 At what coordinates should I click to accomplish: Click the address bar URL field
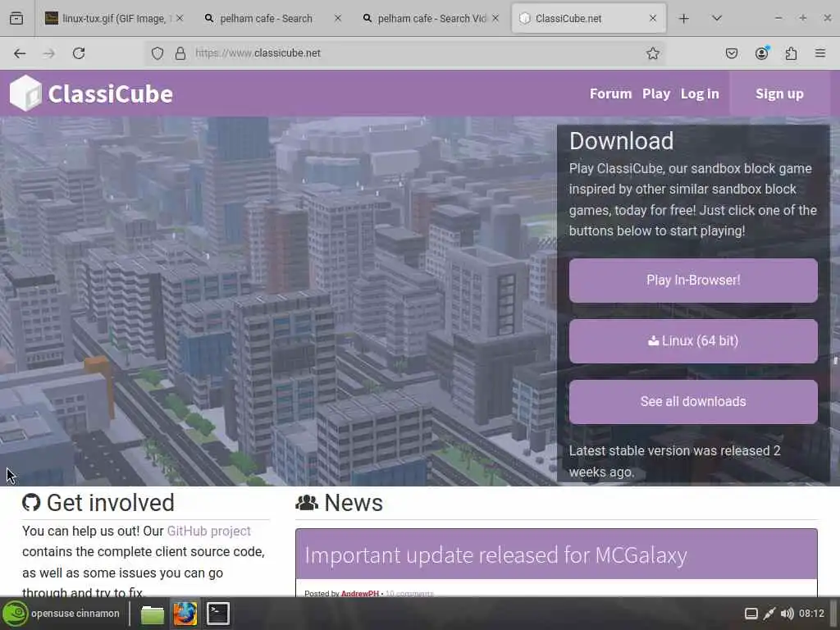(407, 53)
